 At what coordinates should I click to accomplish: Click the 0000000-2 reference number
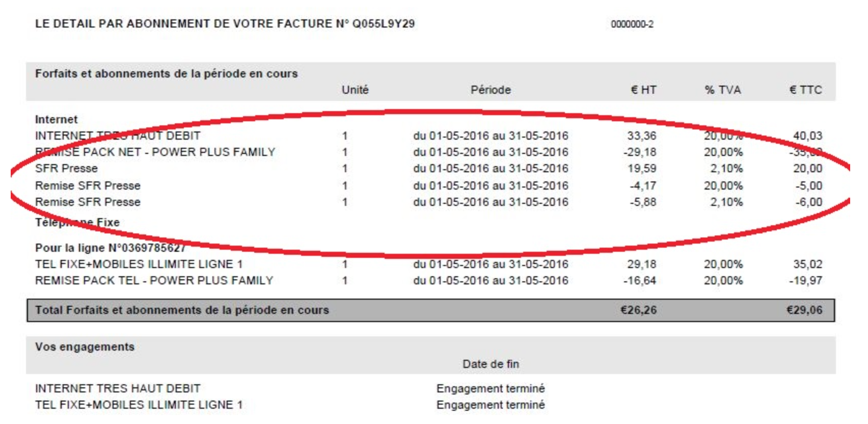(x=632, y=24)
